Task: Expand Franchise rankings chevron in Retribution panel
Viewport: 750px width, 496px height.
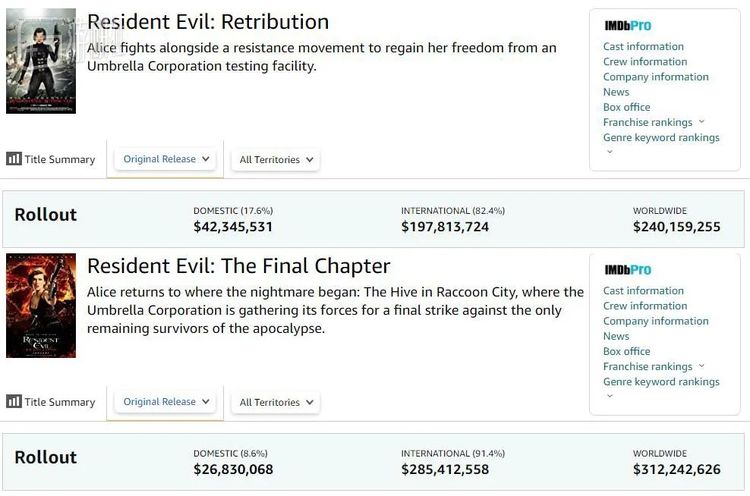Action: pyautogui.click(x=702, y=122)
